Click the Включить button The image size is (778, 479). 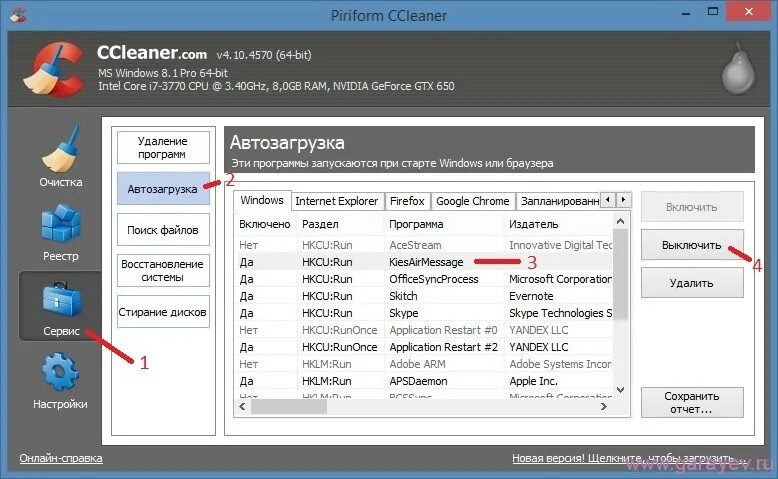692,207
